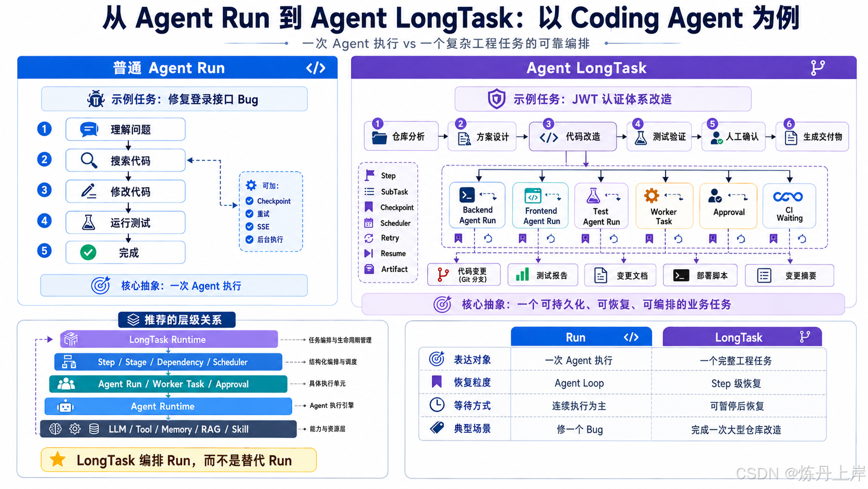Click the Step / Stage / Dependency / Scheduler bar
This screenshot has width=868, height=489.
(168, 362)
